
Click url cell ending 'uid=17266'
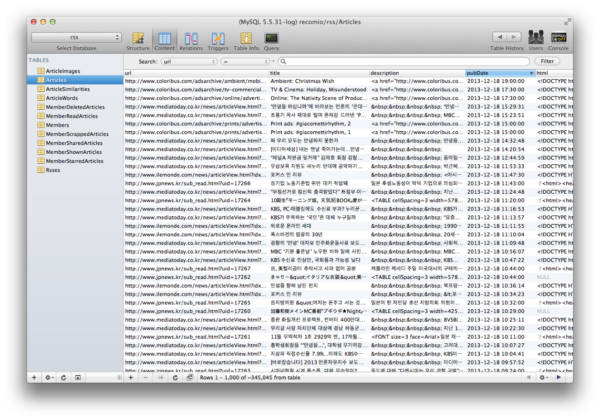[188, 183]
